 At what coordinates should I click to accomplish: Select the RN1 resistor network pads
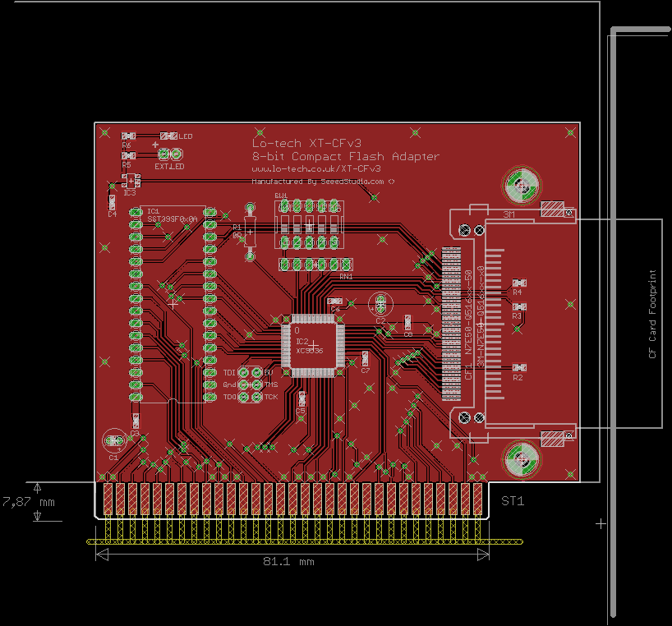(315, 265)
